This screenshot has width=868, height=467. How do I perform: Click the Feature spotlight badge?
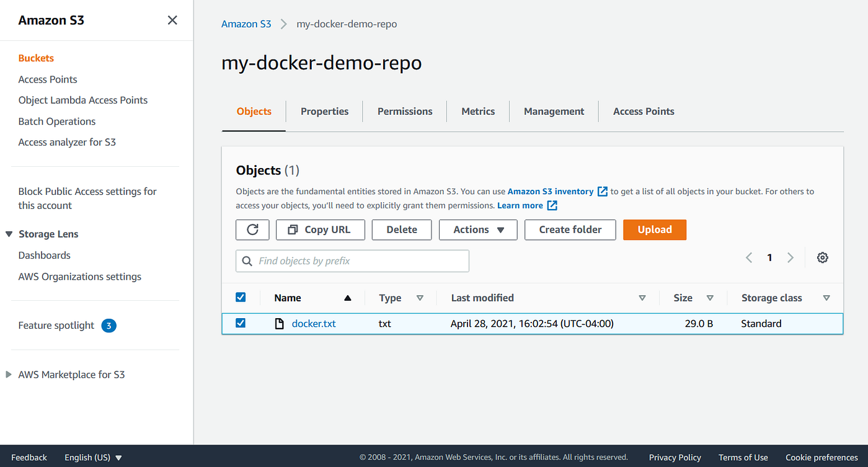pyautogui.click(x=108, y=325)
